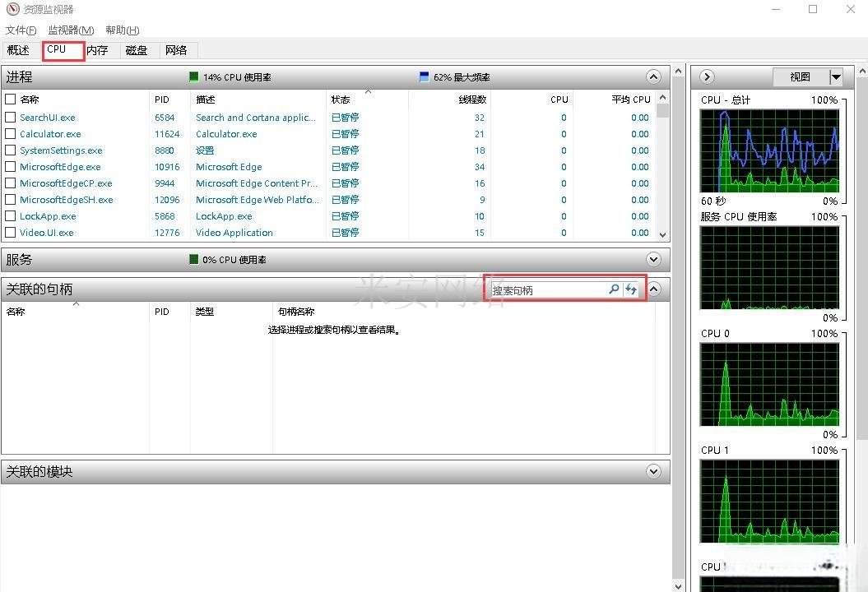Image resolution: width=868 pixels, height=592 pixels.
Task: Open the 视图 dropdown arrow
Action: pos(836,77)
